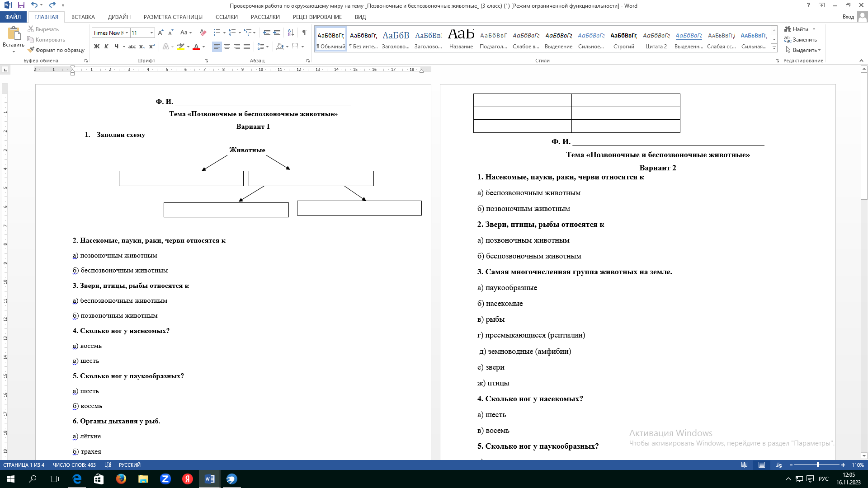Switch to the ДИЗАЙН tab

[119, 17]
